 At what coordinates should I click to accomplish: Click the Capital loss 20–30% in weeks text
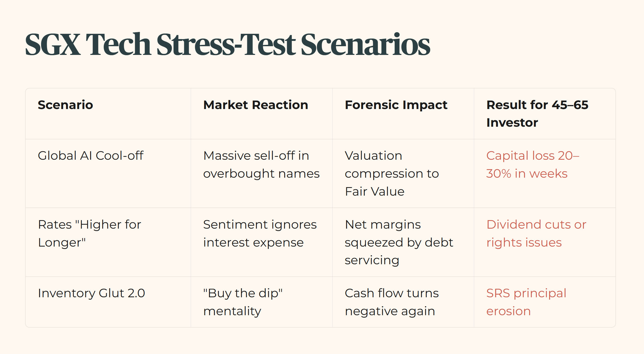pos(533,164)
